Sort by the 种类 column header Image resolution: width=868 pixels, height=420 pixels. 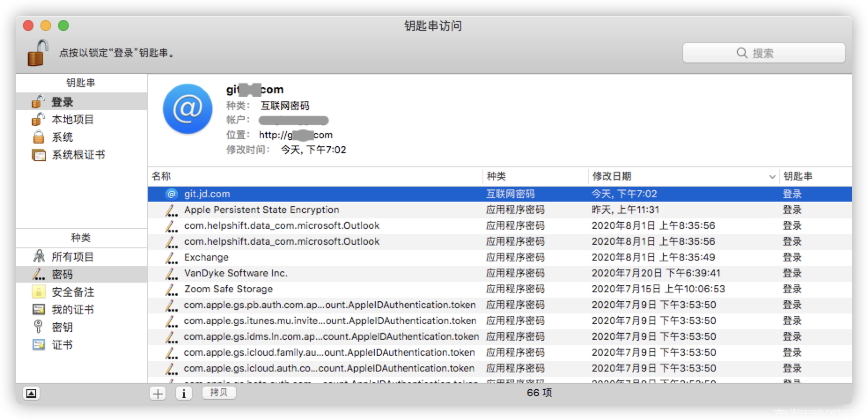(535, 176)
